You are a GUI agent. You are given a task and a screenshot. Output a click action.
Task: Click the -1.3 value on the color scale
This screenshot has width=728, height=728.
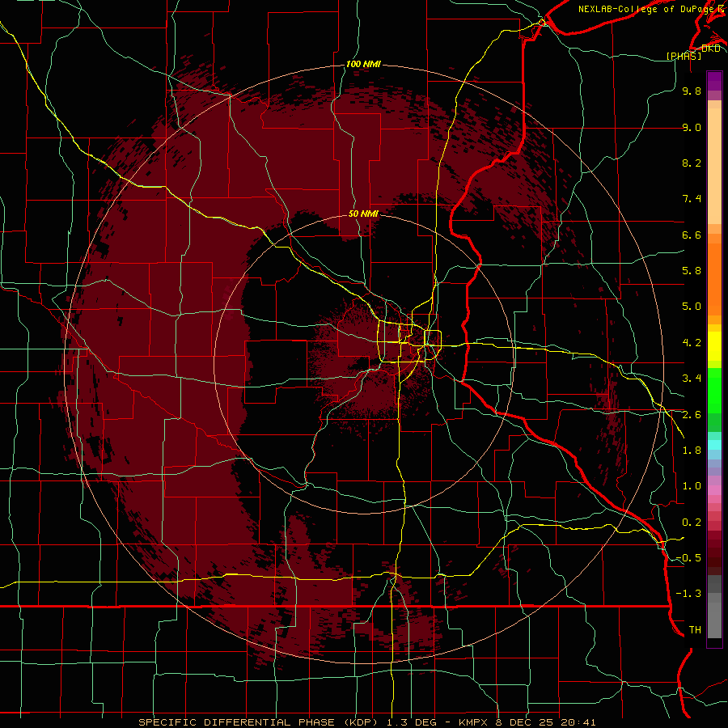(688, 594)
